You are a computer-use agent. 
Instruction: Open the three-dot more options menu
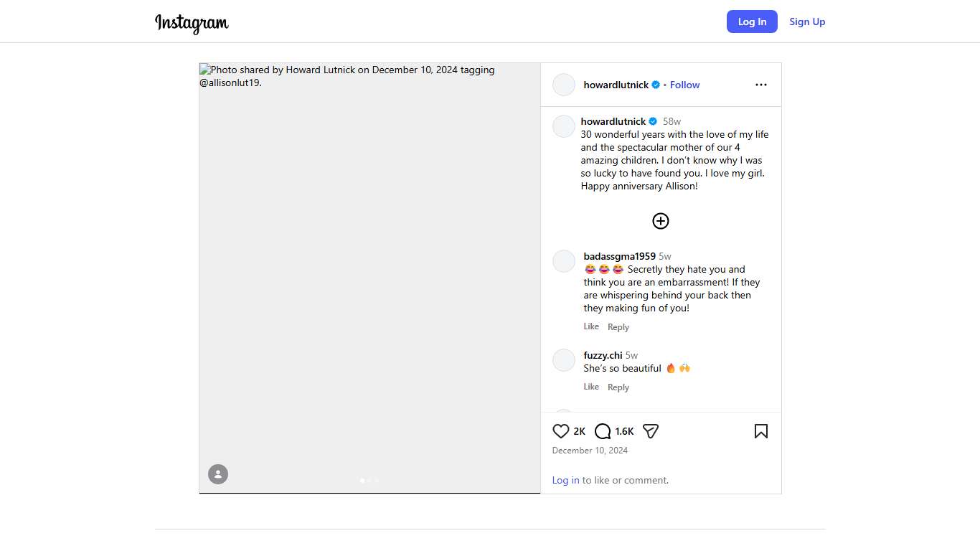click(761, 85)
